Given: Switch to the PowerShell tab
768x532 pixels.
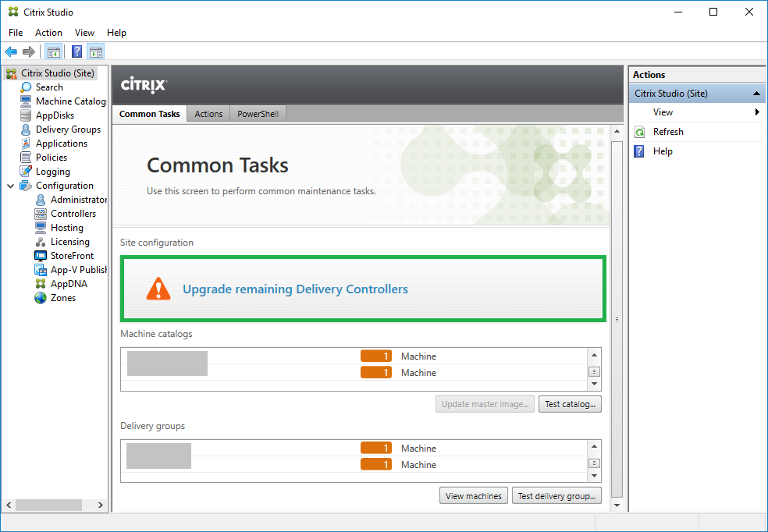Looking at the screenshot, I should pyautogui.click(x=258, y=114).
